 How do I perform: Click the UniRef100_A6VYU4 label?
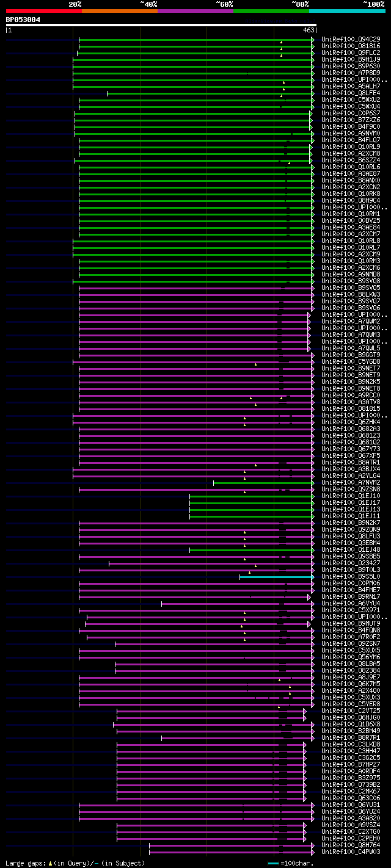[x=351, y=604]
